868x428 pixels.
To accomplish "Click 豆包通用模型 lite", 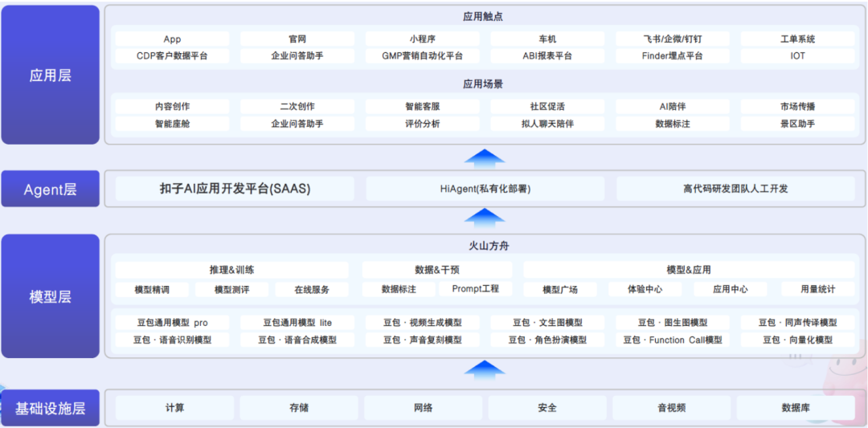I will [x=297, y=322].
